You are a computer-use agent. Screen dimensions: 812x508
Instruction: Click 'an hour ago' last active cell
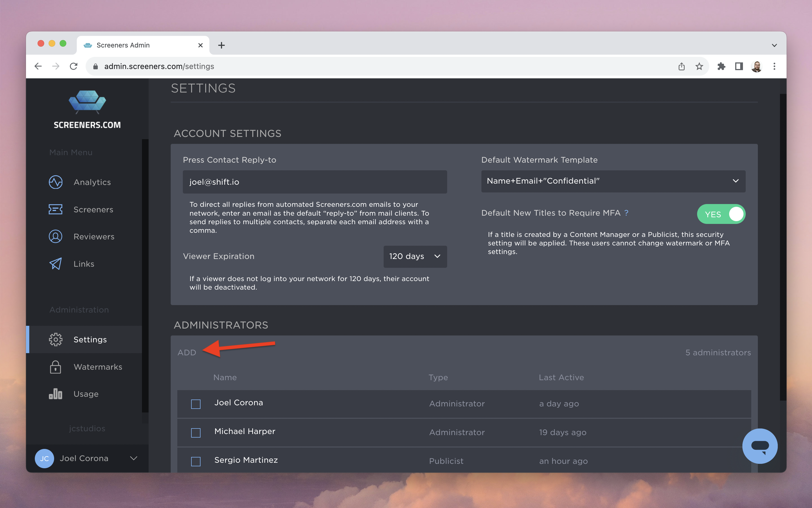tap(563, 461)
